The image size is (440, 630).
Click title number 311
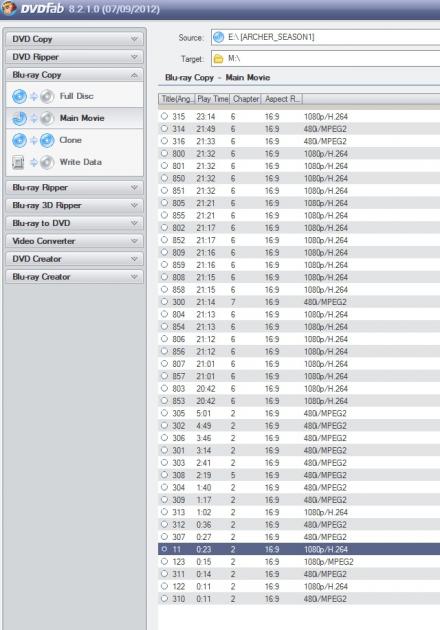pos(179,574)
